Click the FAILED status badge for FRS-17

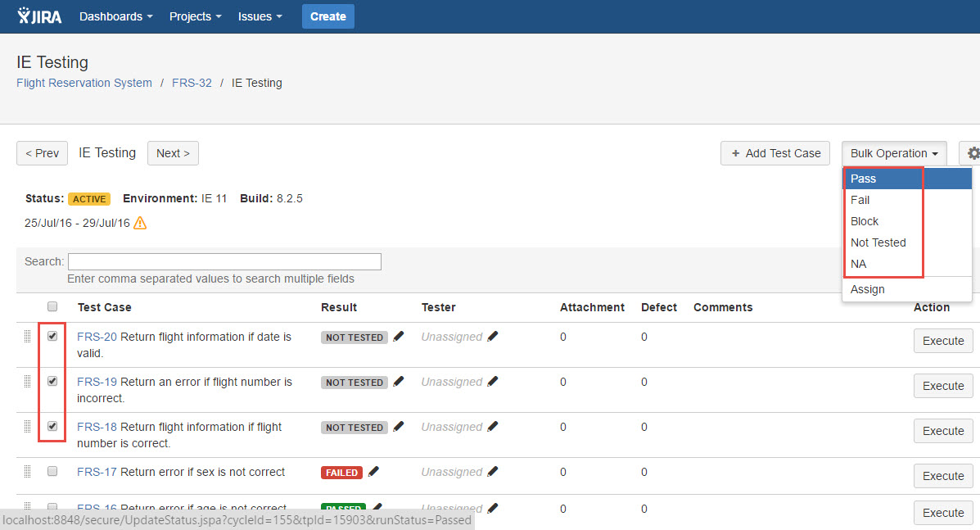[x=341, y=473]
